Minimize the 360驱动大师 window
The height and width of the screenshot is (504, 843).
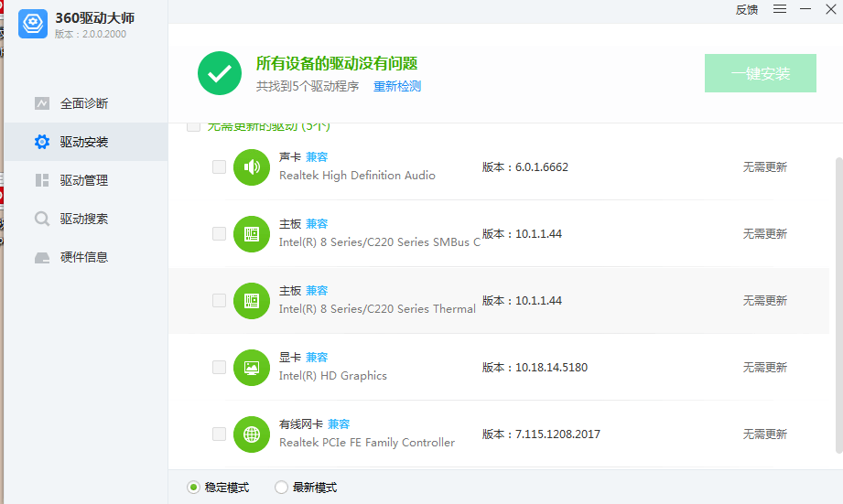(805, 9)
